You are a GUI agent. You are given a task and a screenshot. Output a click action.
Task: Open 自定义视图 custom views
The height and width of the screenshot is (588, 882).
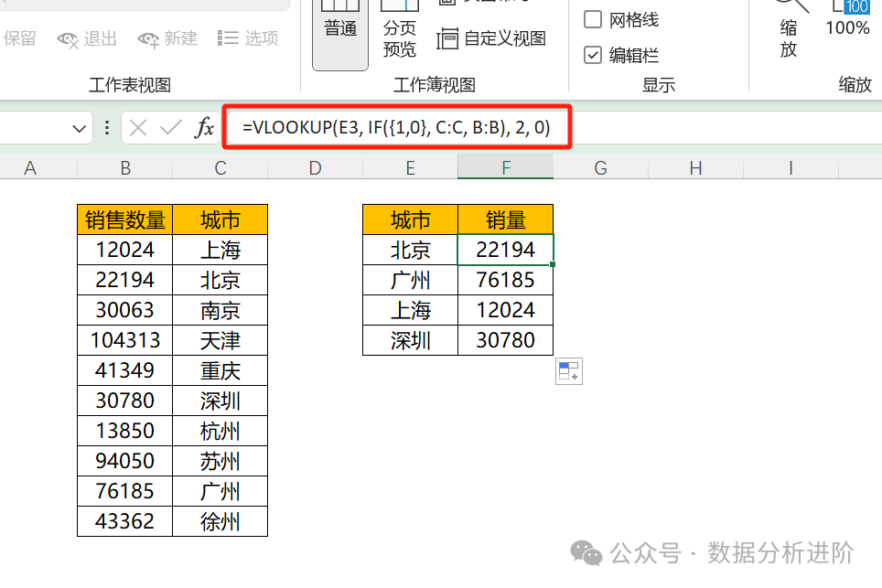492,38
